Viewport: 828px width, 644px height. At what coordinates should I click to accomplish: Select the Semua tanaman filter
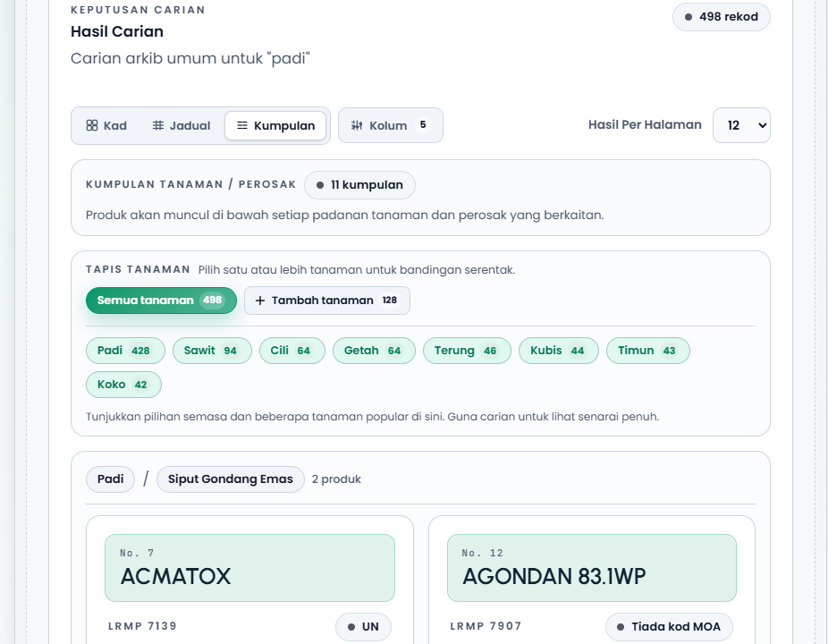click(x=161, y=300)
